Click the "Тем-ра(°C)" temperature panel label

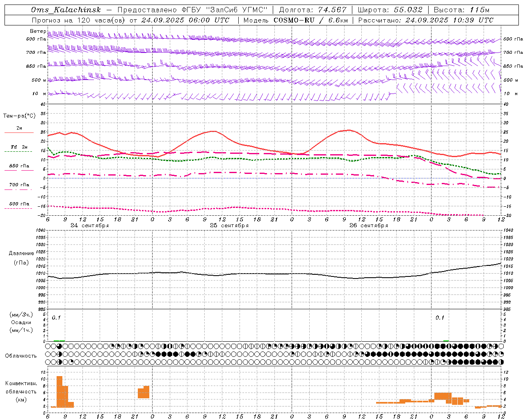click(x=19, y=116)
